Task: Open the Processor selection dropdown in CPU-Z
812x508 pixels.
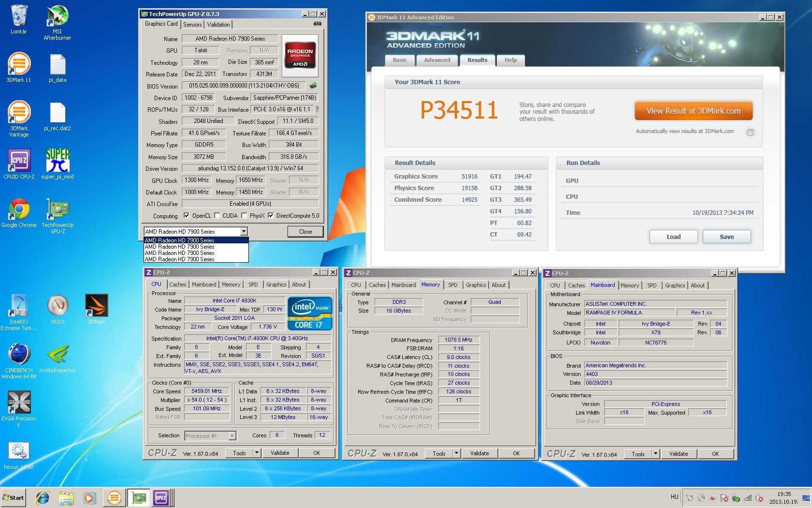Action: click(x=232, y=436)
